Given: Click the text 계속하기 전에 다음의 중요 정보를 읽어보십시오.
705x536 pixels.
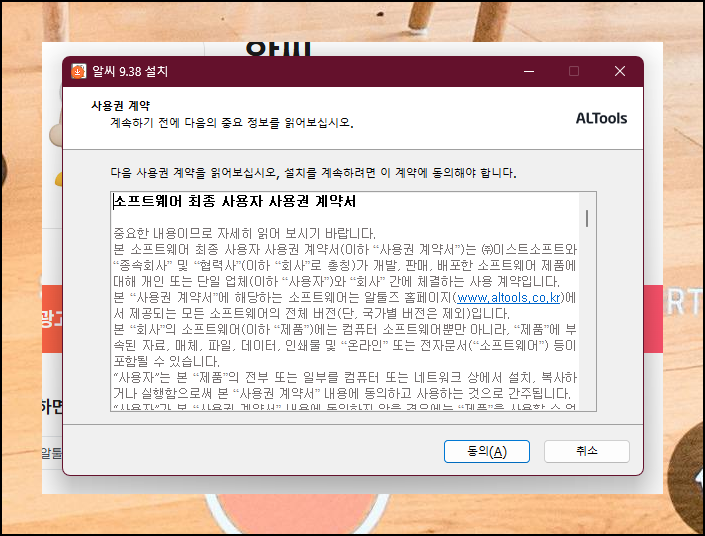Looking at the screenshot, I should pyautogui.click(x=232, y=122).
